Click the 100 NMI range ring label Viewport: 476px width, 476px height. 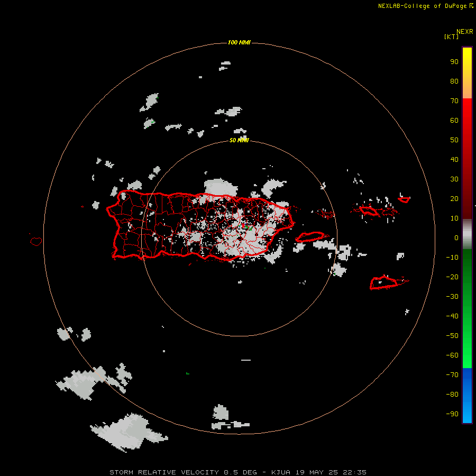coord(239,42)
